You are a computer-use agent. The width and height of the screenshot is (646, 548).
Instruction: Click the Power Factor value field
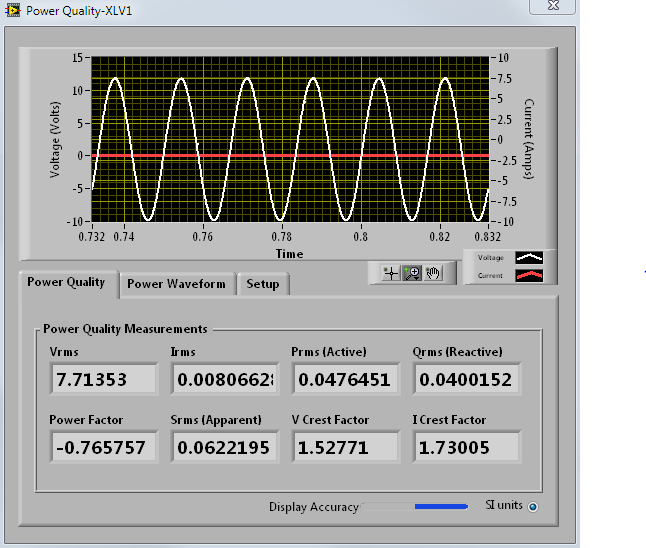103,447
